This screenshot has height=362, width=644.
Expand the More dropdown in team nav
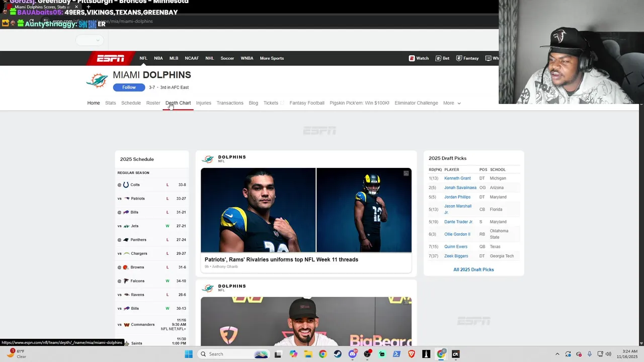point(452,103)
